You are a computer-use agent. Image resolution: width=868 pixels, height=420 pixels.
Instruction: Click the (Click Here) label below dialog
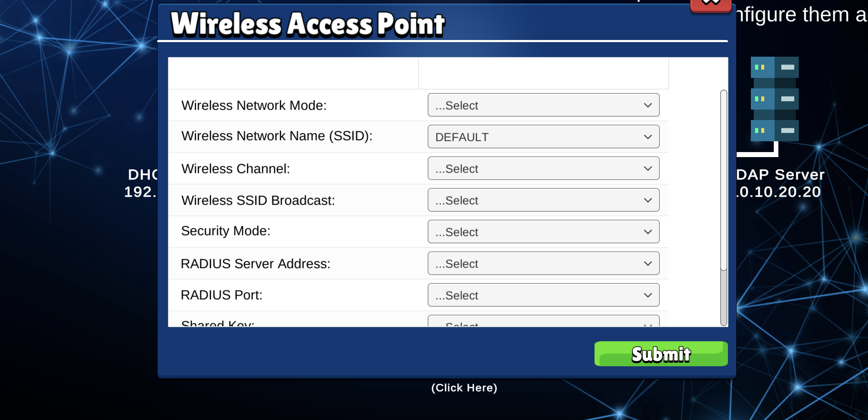464,388
